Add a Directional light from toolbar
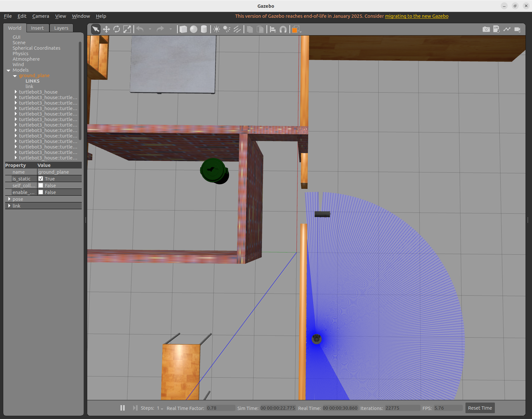532x419 pixels. 237,29
